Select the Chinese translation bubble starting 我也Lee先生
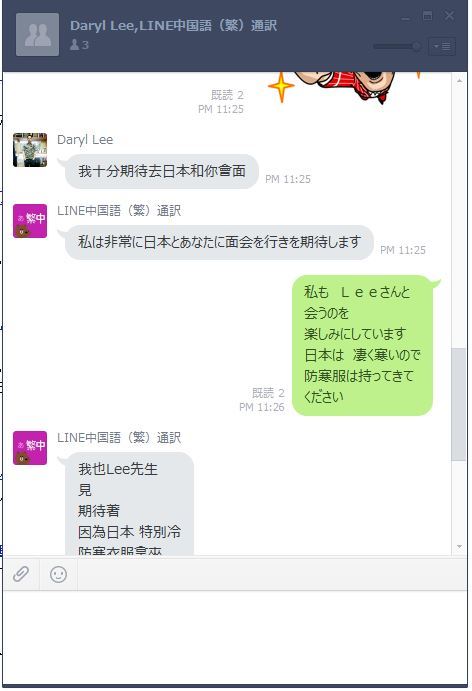The height and width of the screenshot is (691, 472). click(x=129, y=504)
